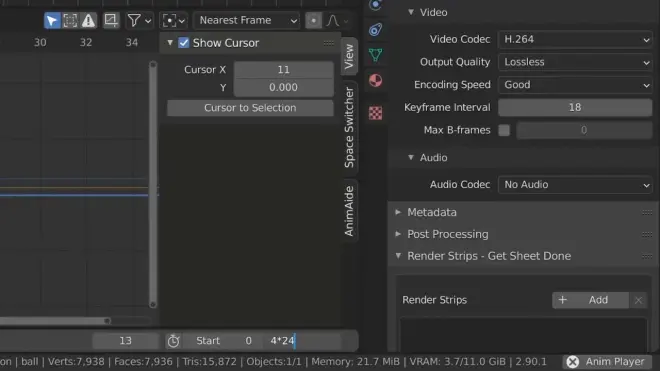Expand the Metadata panel

click(x=398, y=212)
